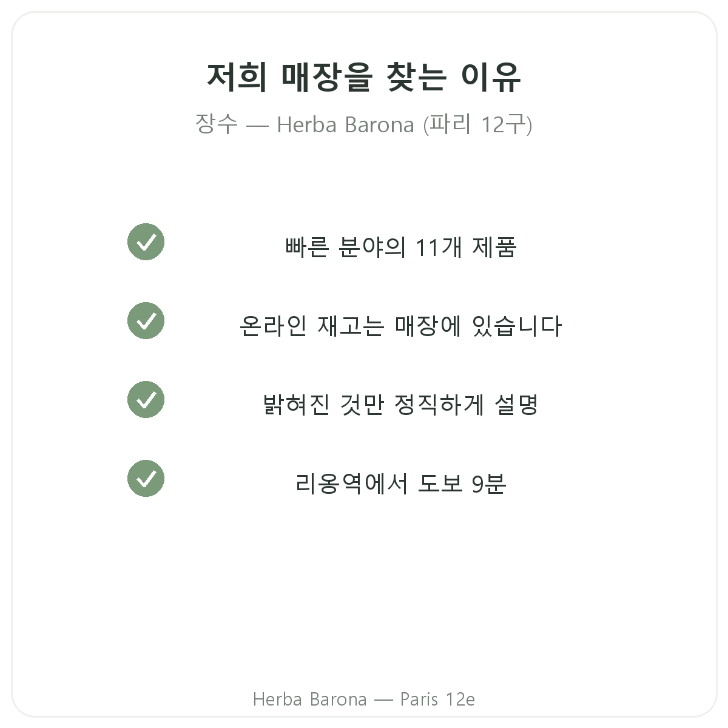Click the word 매장을 in the heading
The width and height of the screenshot is (728, 728).
325,77
